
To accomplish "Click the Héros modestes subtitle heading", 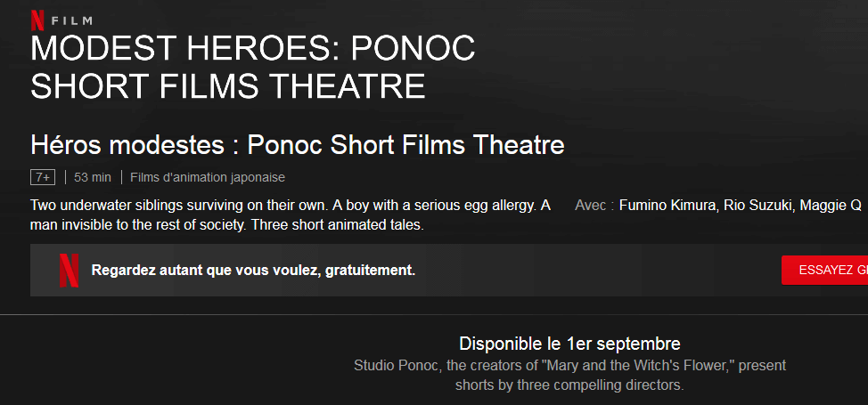I will coord(298,145).
